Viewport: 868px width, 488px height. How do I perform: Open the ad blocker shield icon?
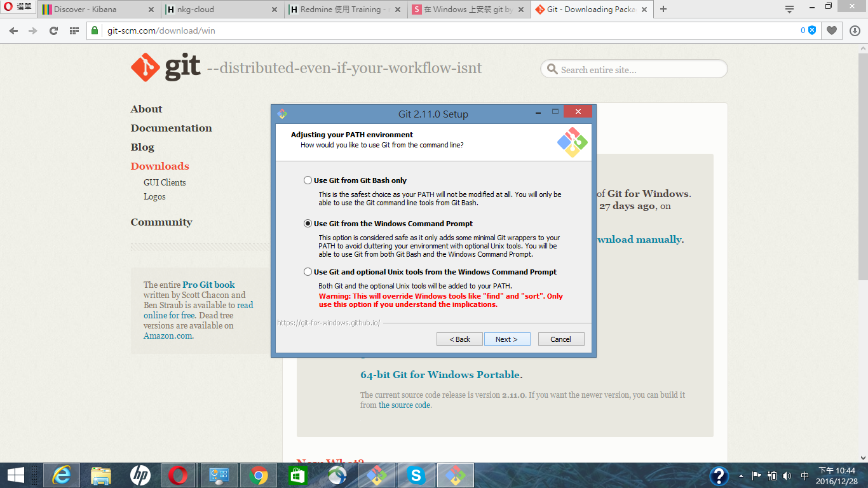coord(811,30)
